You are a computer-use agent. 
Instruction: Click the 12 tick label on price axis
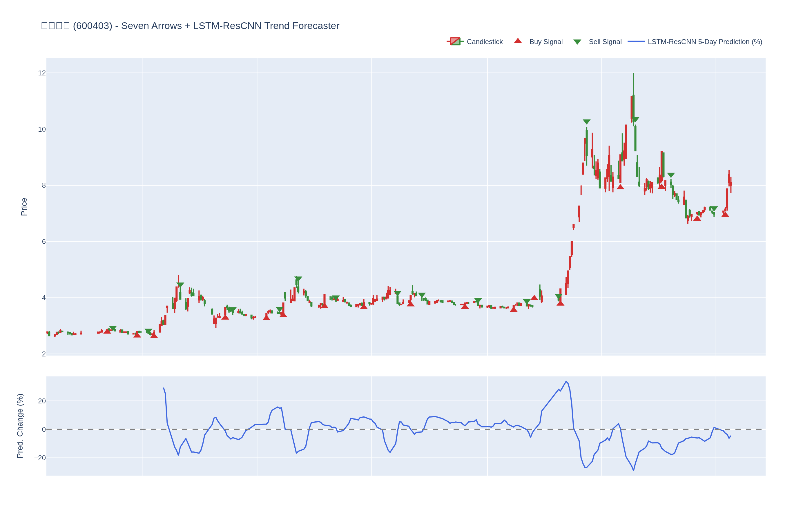[42, 73]
